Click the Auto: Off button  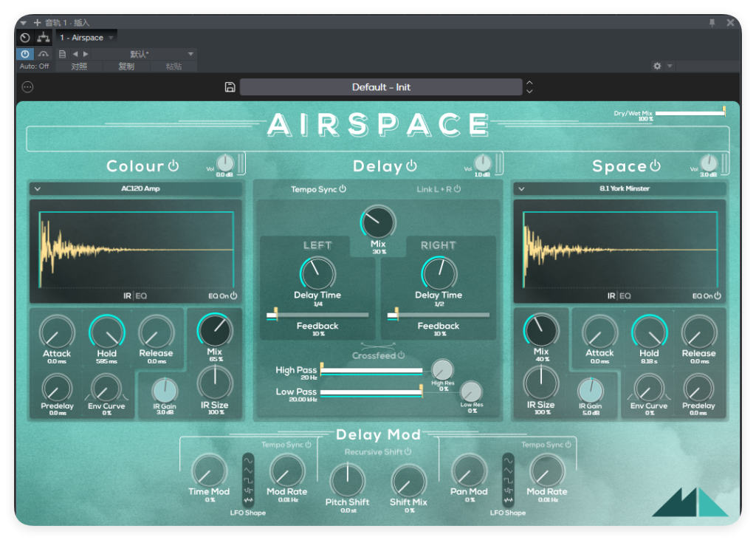[x=34, y=66]
